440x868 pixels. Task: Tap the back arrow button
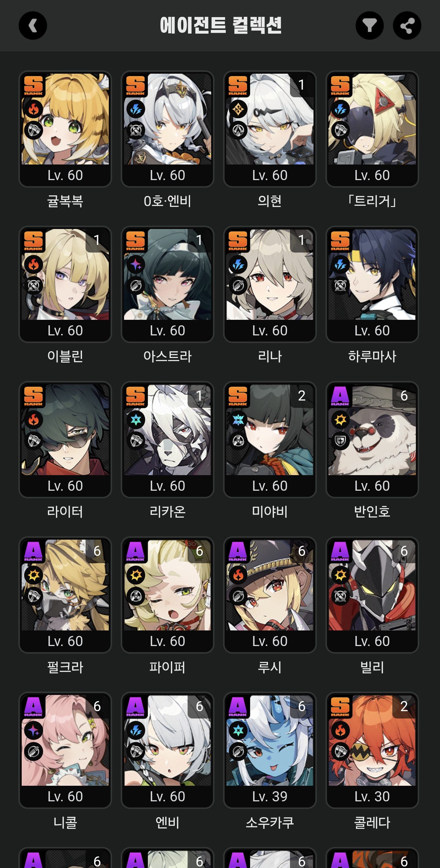pyautogui.click(x=33, y=26)
